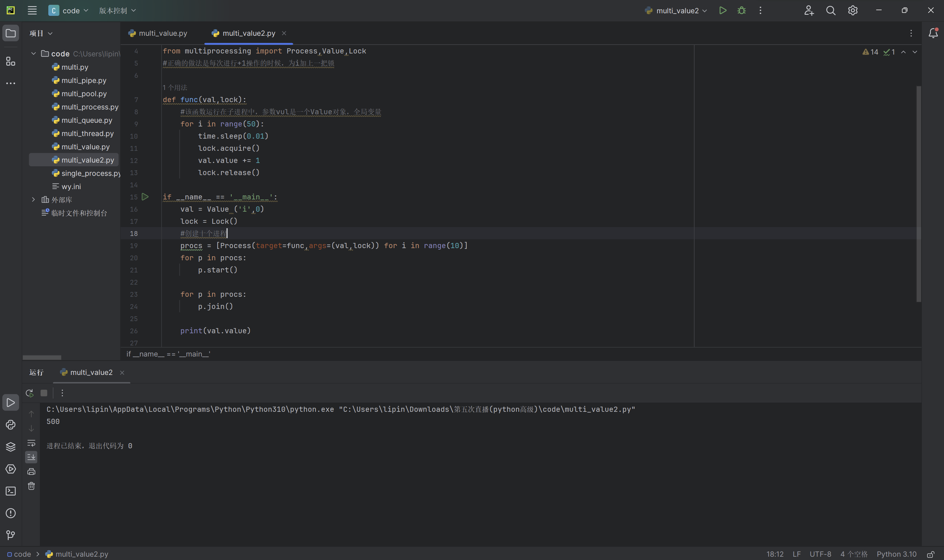Select multi_value2.py in project tree

74,160
